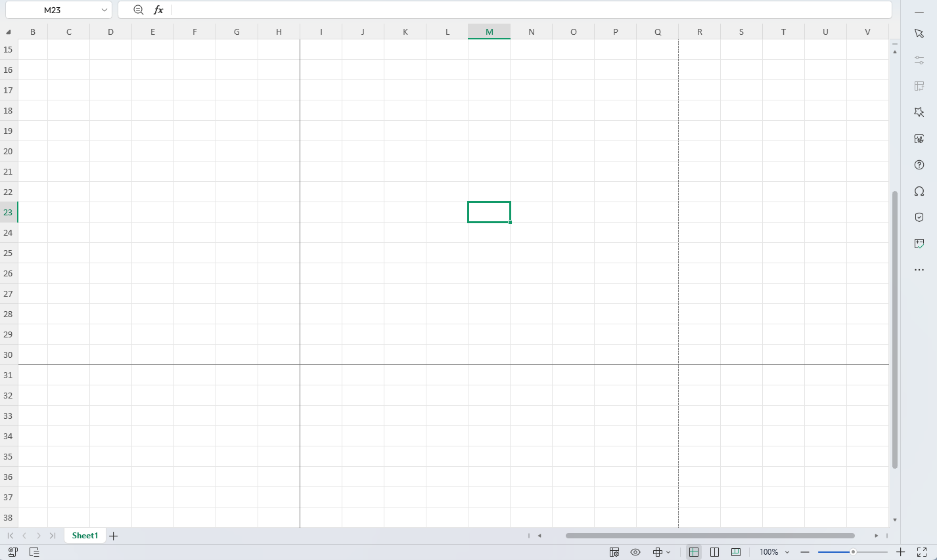Click the fx insert function icon
The height and width of the screenshot is (560, 937).
click(x=158, y=10)
